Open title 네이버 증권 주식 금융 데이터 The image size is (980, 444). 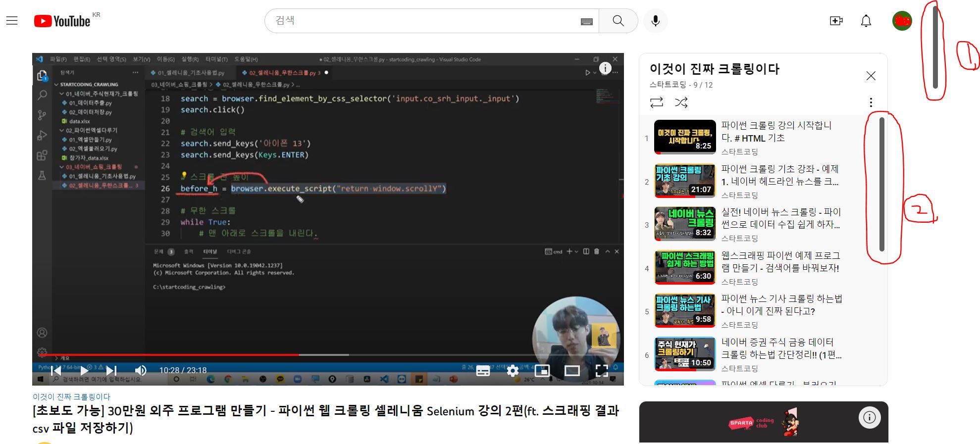click(781, 348)
